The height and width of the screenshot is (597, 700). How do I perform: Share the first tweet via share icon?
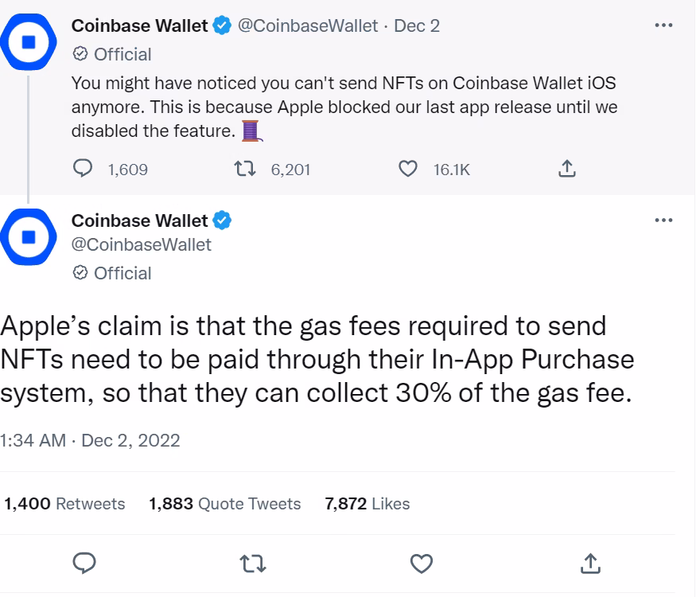pos(567,169)
